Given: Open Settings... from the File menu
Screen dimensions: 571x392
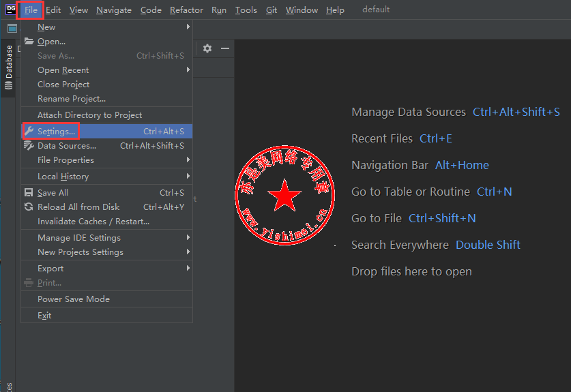Looking at the screenshot, I should coord(106,132).
